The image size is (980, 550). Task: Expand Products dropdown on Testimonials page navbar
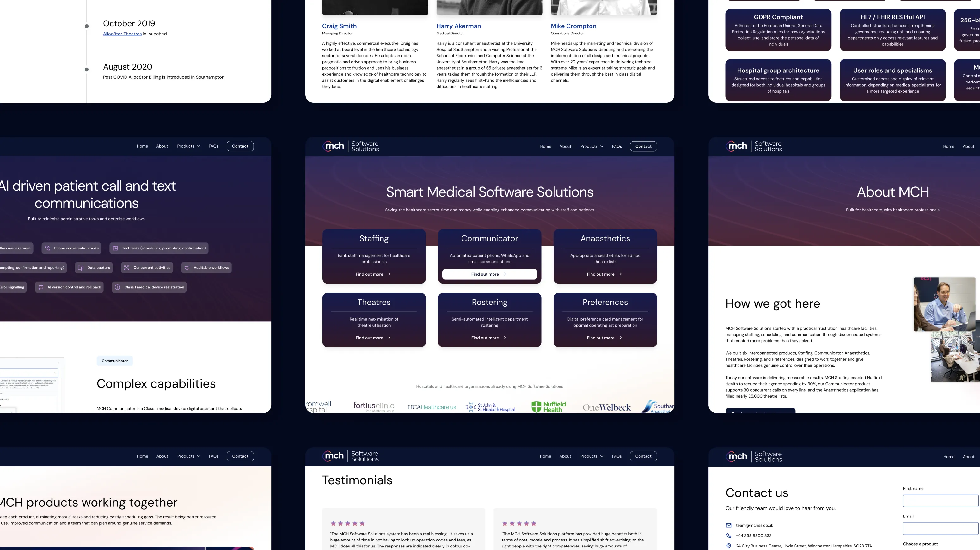(591, 456)
